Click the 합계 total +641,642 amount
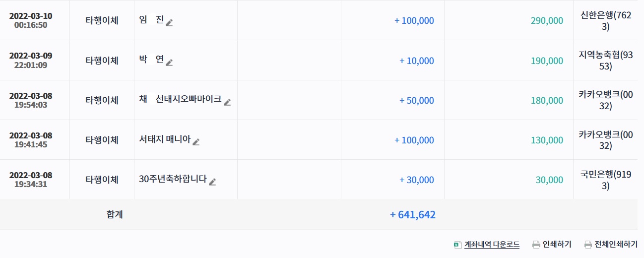Image resolution: width=644 pixels, height=258 pixels. [413, 215]
